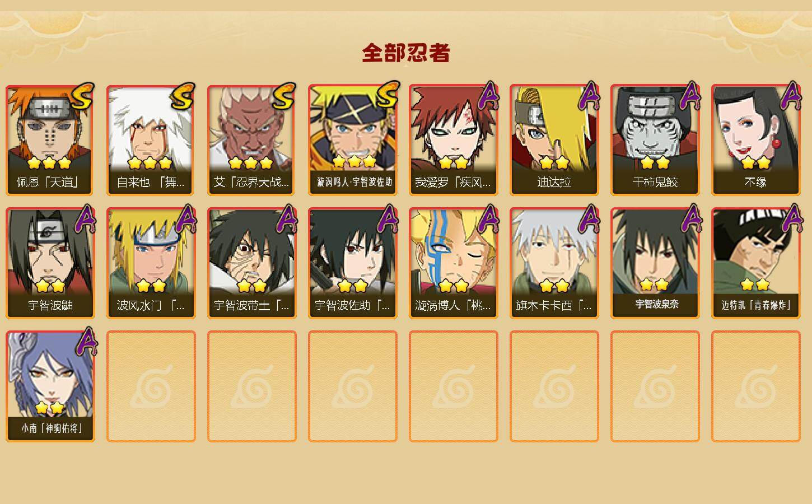
Task: Click the 我爱罗「疾风」 ninja card
Action: point(454,140)
